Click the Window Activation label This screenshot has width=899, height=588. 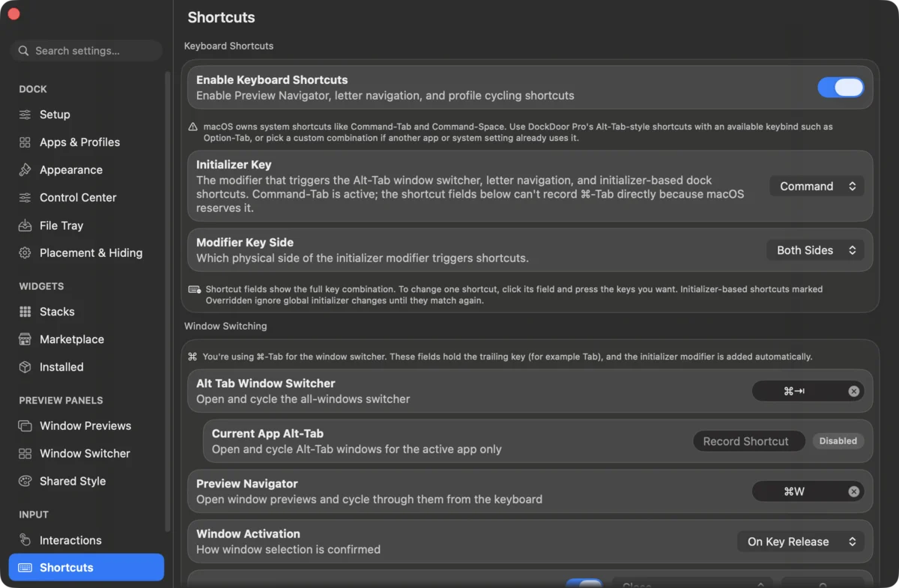(x=248, y=534)
